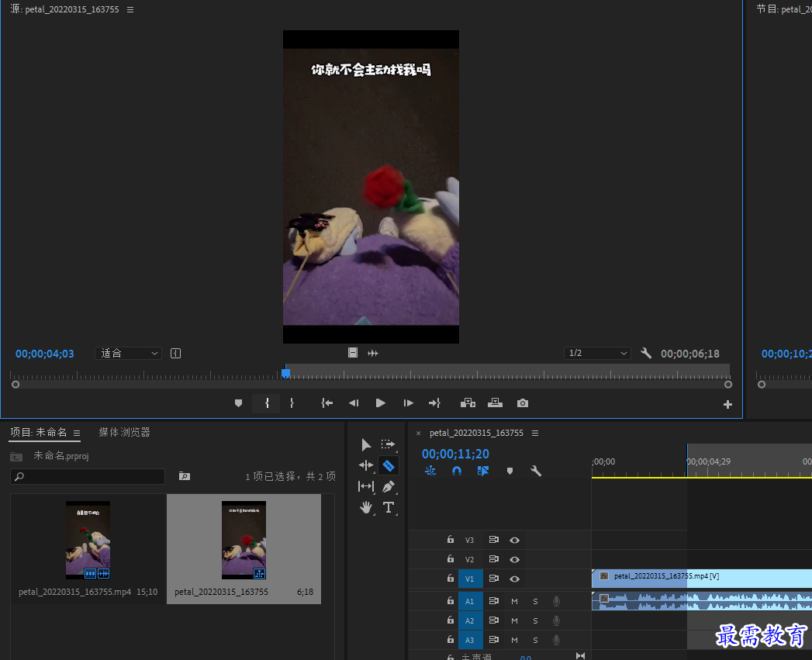Image resolution: width=812 pixels, height=660 pixels.
Task: Toggle timeline Snap magnet
Action: 457,471
